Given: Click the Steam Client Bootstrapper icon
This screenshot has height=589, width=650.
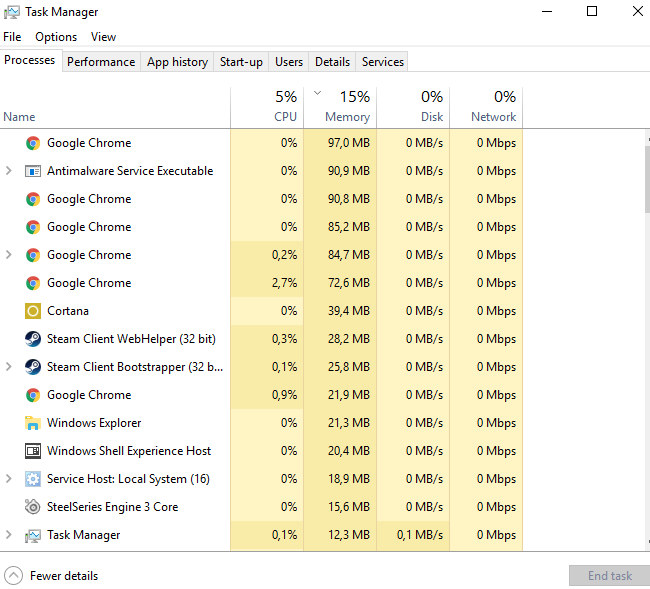Looking at the screenshot, I should coord(33,367).
